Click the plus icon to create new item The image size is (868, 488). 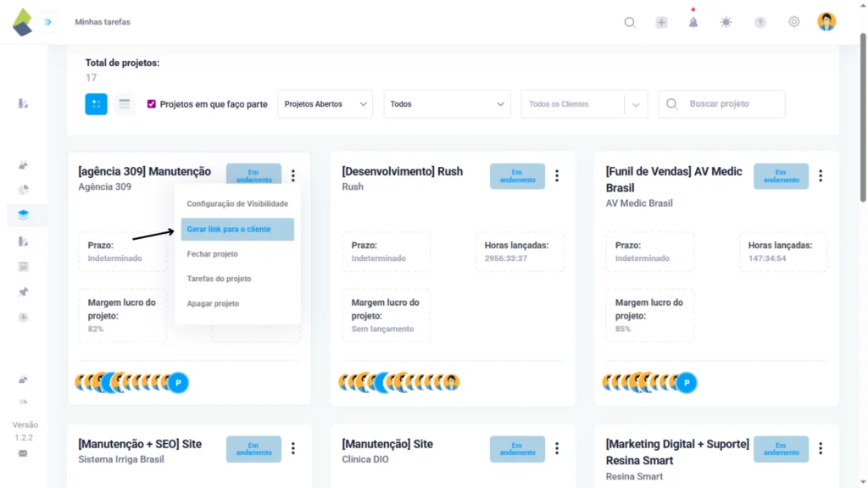coord(661,21)
